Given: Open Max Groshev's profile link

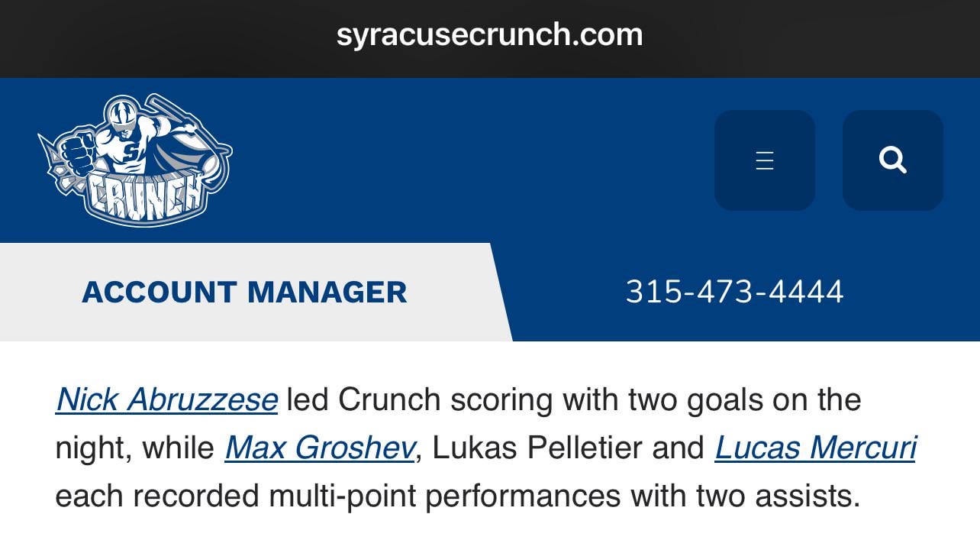Looking at the screenshot, I should (x=321, y=448).
